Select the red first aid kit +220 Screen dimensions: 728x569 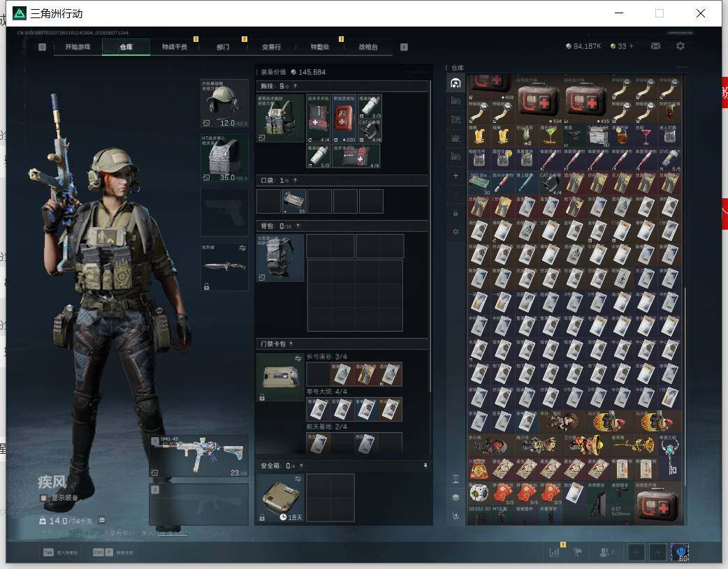pos(344,119)
